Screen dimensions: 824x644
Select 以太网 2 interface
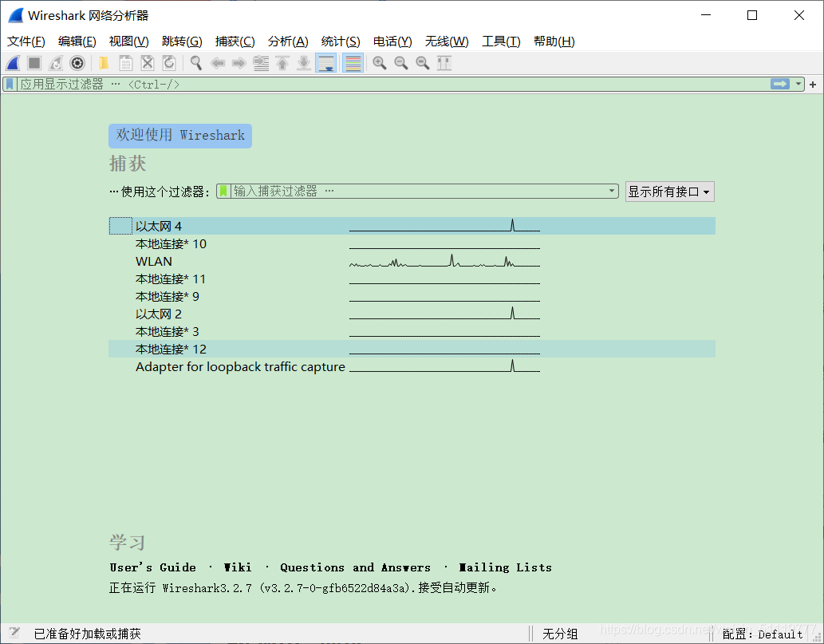(x=412, y=314)
